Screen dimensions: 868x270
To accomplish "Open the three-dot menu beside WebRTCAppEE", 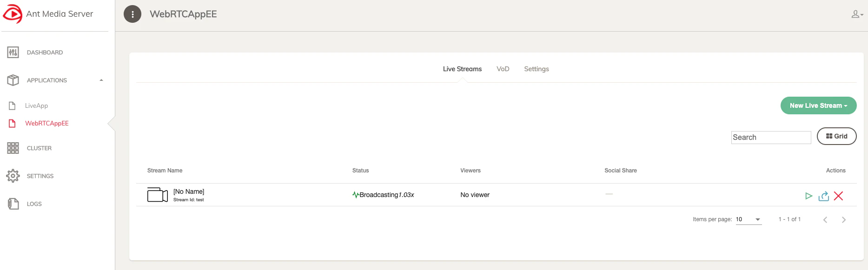I will point(133,14).
